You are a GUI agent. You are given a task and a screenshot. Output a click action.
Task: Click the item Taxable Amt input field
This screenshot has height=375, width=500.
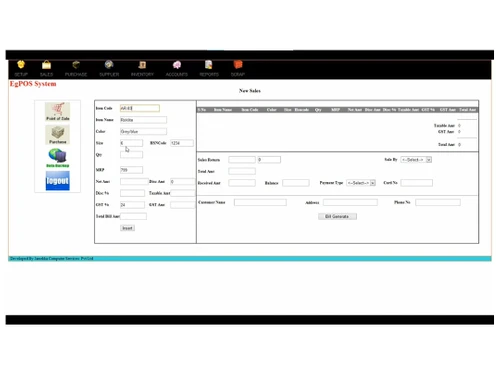click(182, 193)
